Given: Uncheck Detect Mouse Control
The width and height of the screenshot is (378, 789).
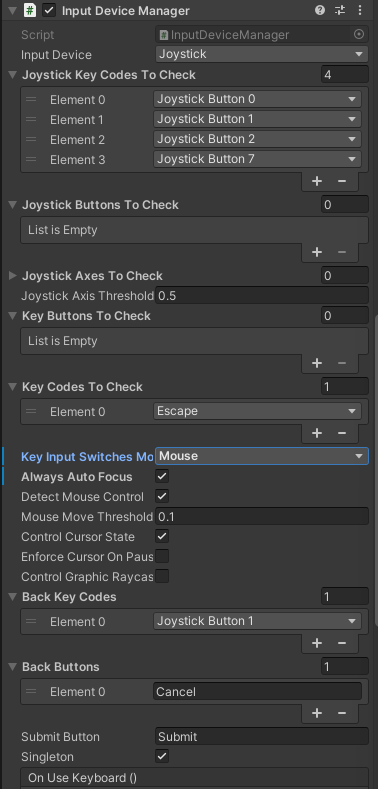Looking at the screenshot, I should (x=162, y=496).
